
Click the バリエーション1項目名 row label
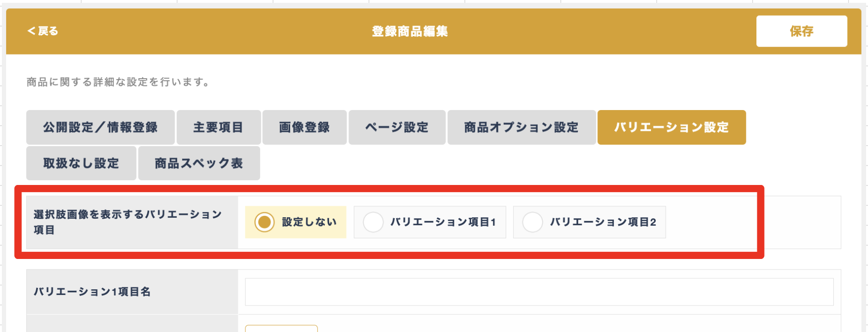(92, 292)
